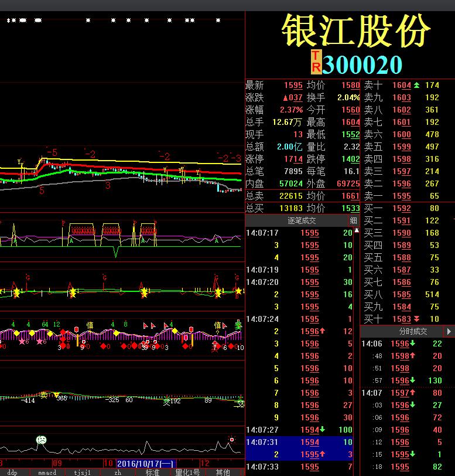Click the 今开 value 1560
Screen dimensions: 455x476
click(x=351, y=110)
